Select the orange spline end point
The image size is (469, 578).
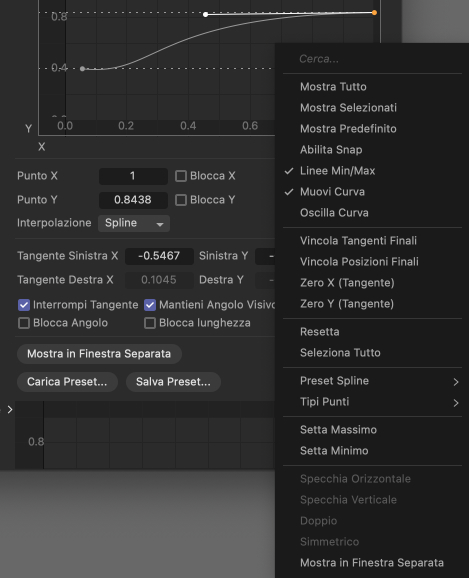tap(374, 13)
